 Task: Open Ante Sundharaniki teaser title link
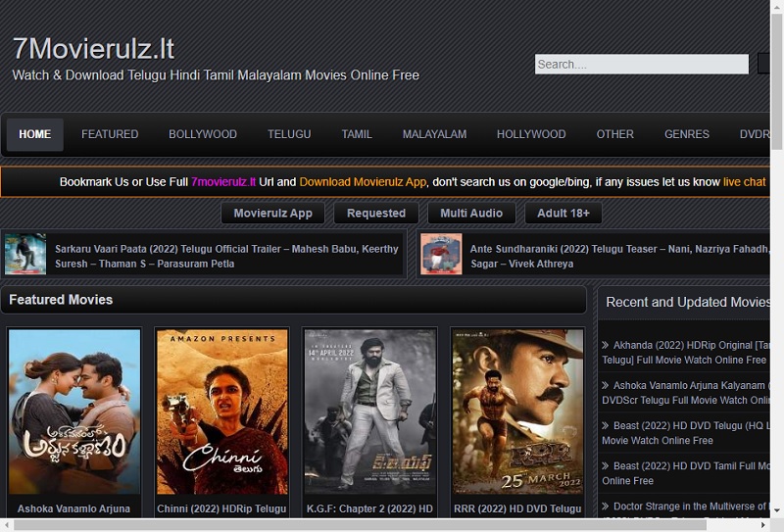click(x=619, y=256)
